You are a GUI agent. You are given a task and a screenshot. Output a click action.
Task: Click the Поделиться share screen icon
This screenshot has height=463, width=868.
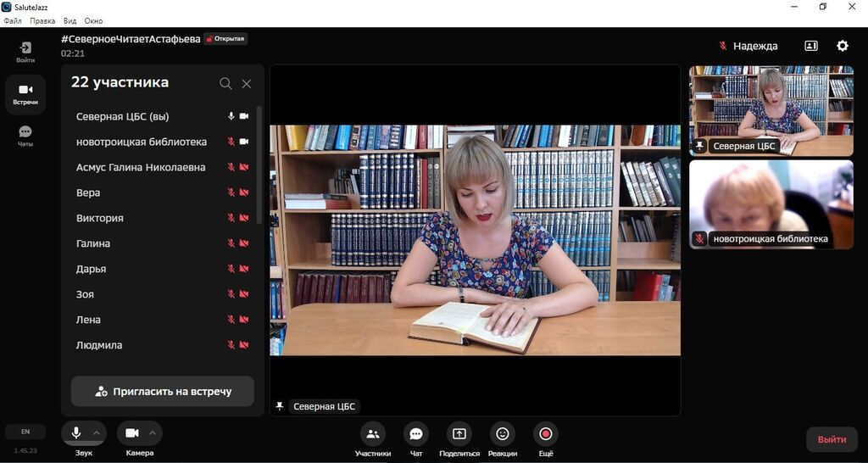(x=459, y=434)
